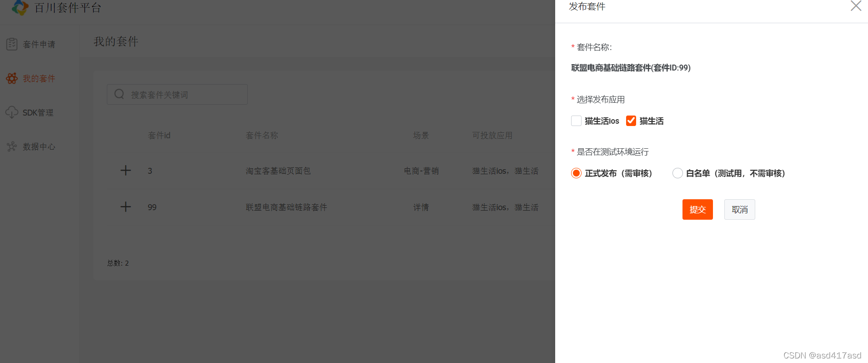Expand row for 套件 id 3
This screenshot has height=363, width=868.
click(x=125, y=171)
